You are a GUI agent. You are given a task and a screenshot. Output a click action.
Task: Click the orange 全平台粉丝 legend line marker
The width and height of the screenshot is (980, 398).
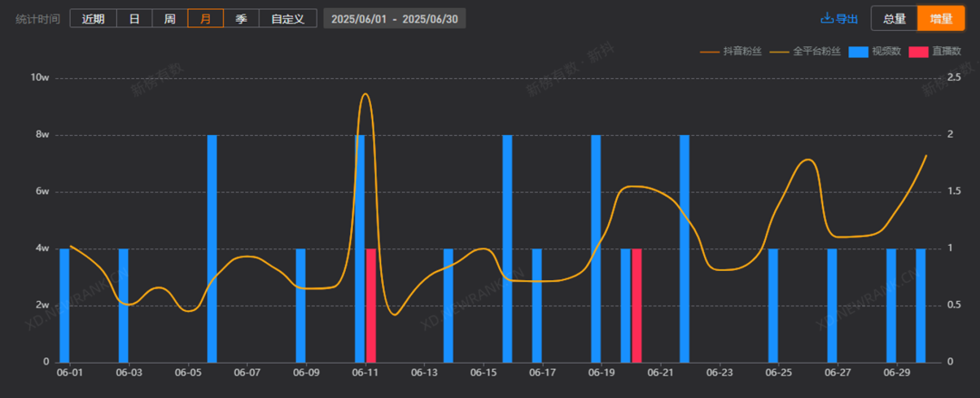tap(779, 52)
